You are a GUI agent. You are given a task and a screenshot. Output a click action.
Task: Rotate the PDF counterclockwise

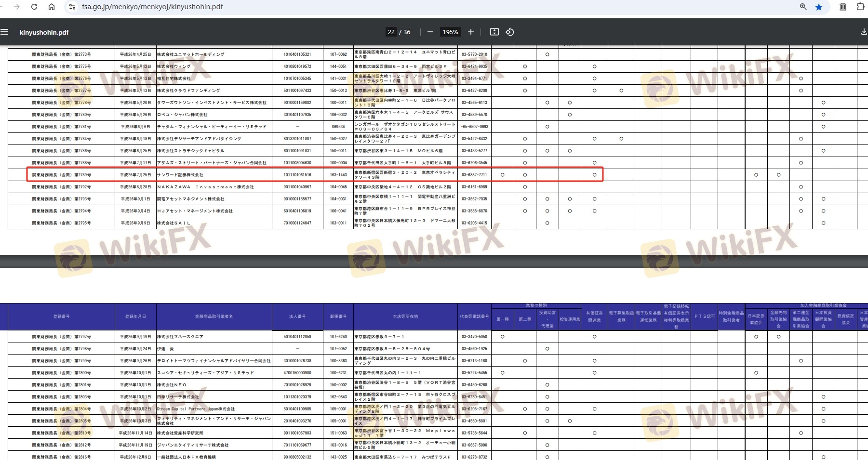(510, 32)
